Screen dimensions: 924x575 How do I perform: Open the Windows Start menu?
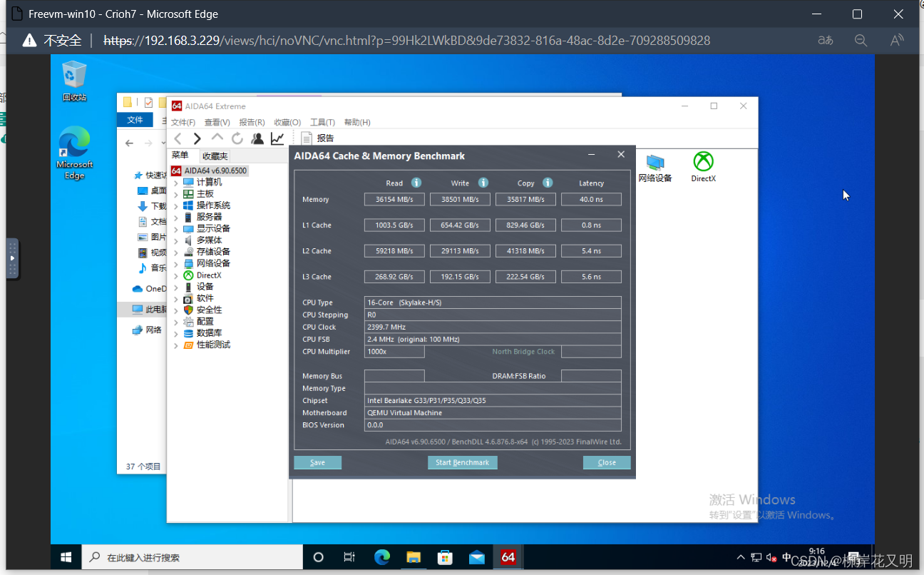(66, 557)
